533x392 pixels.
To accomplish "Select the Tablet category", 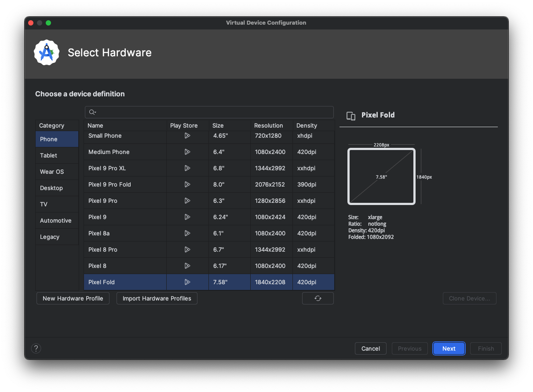I will pos(57,155).
